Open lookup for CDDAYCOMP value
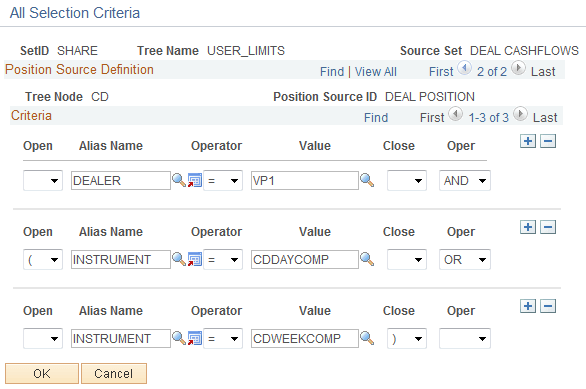586x389 pixels. tap(367, 259)
